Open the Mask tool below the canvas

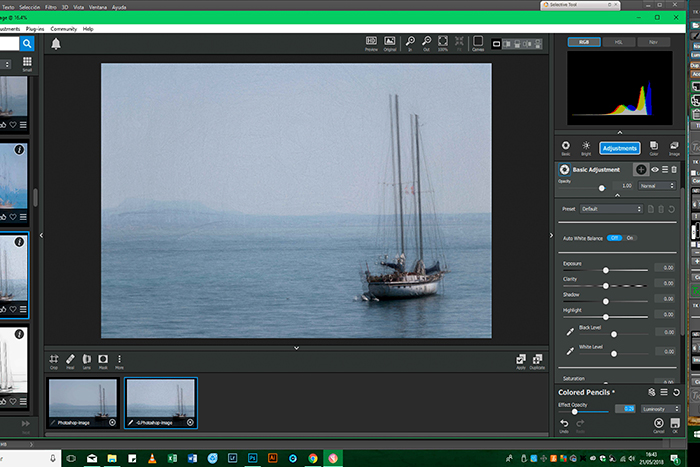[103, 359]
